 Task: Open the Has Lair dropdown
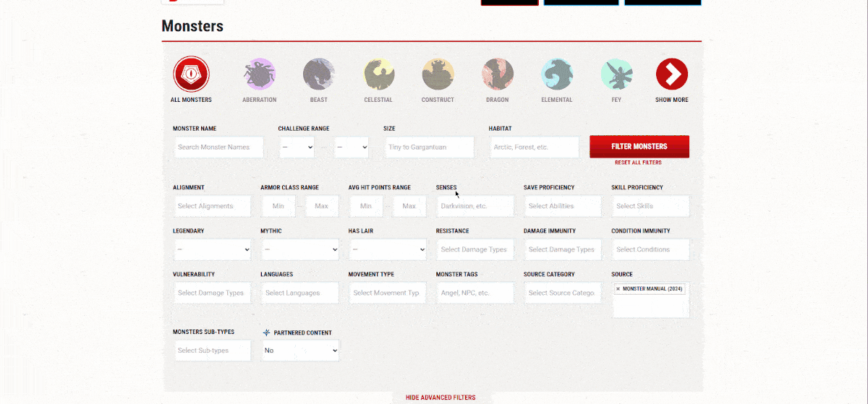[387, 249]
